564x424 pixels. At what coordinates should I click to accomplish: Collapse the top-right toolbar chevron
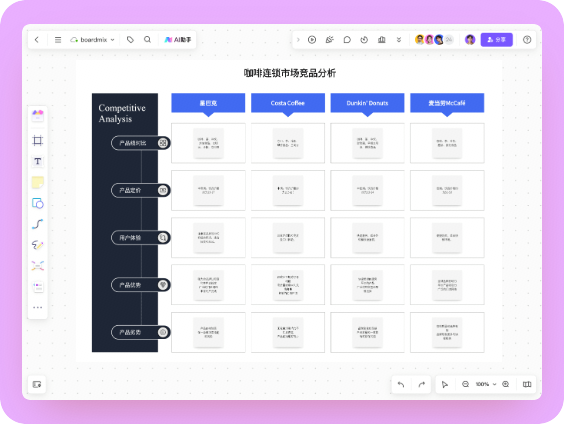(298, 40)
